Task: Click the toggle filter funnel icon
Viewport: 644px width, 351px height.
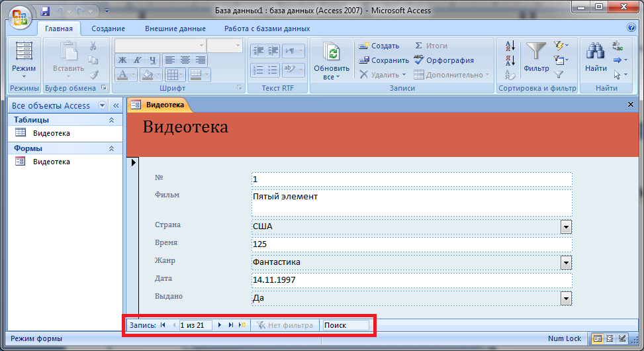Action: (559, 75)
